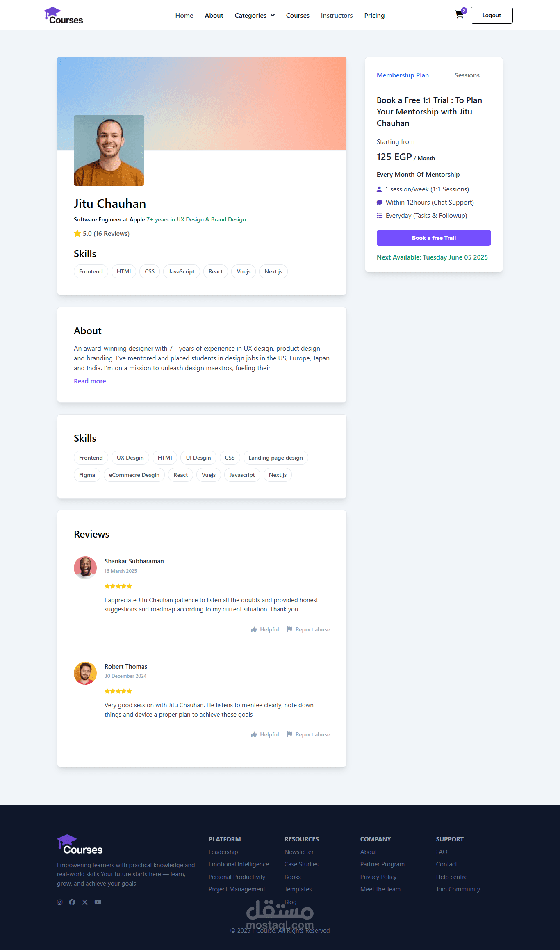The height and width of the screenshot is (950, 560).
Task: Open Pricing from the navigation bar
Action: 374,15
